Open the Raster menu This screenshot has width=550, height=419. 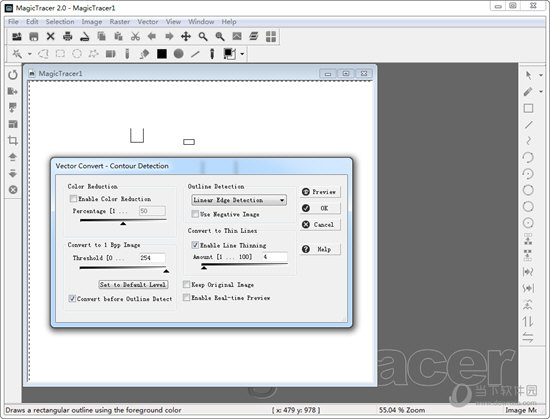(x=120, y=22)
